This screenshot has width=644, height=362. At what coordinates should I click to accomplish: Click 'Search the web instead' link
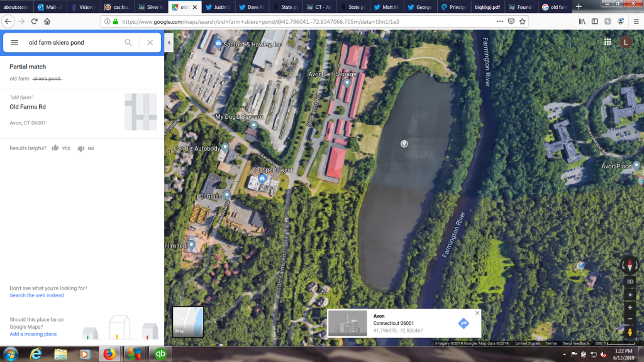point(36,295)
